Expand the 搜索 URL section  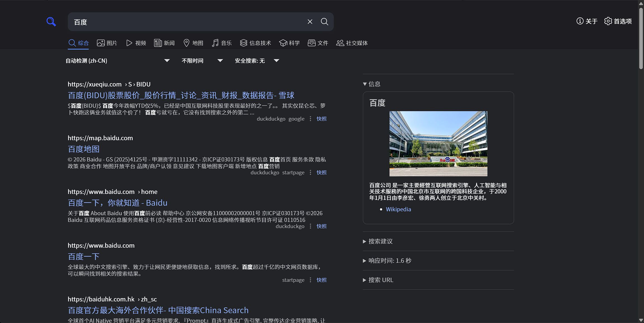pyautogui.click(x=378, y=280)
